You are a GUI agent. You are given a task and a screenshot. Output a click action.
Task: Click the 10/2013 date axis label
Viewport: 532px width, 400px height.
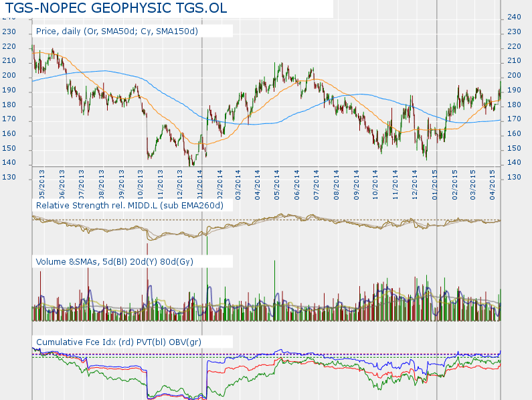140,184
